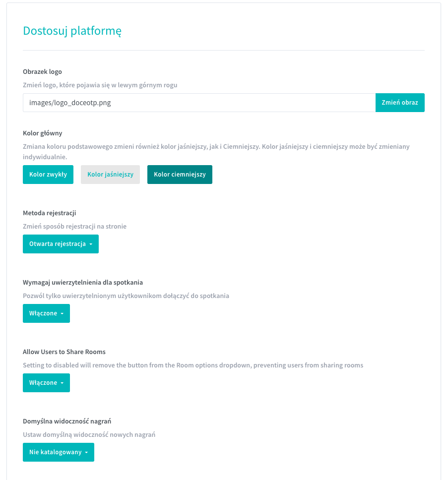Select the Kolor ciemniejszy color button

click(180, 175)
